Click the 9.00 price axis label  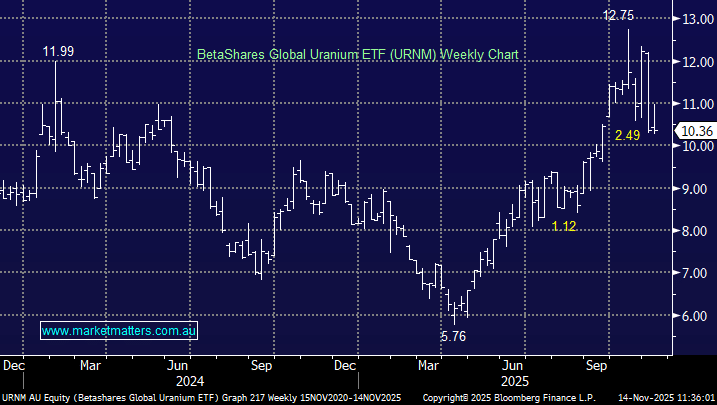pyautogui.click(x=695, y=188)
